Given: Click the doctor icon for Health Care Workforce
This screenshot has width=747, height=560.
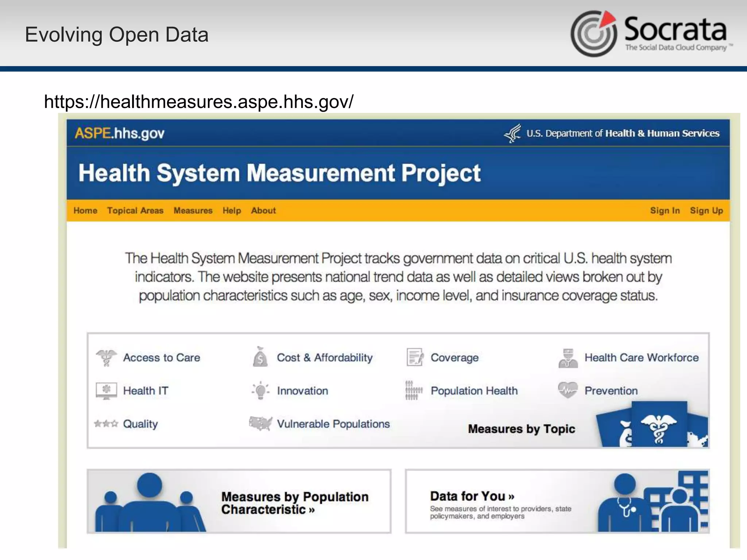Looking at the screenshot, I should (x=568, y=358).
